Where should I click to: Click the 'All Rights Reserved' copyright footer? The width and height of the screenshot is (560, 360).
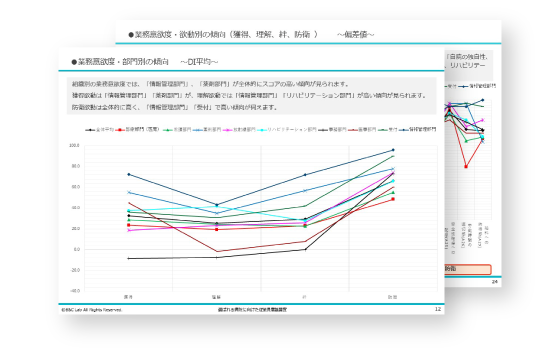[91, 310]
